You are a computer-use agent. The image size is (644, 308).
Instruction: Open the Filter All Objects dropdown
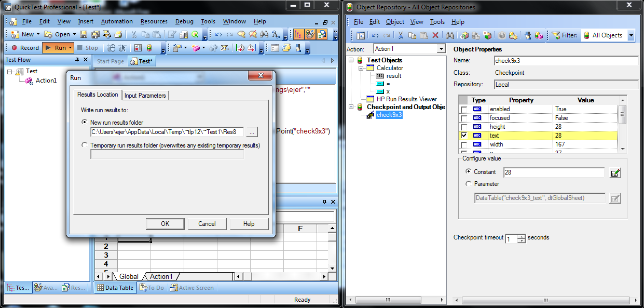pos(631,35)
